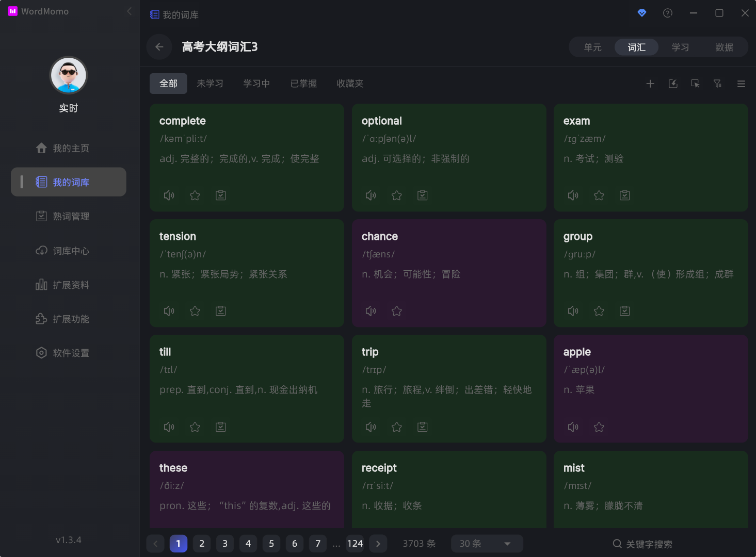Add optional to favorites with star
756x557 pixels.
point(396,195)
